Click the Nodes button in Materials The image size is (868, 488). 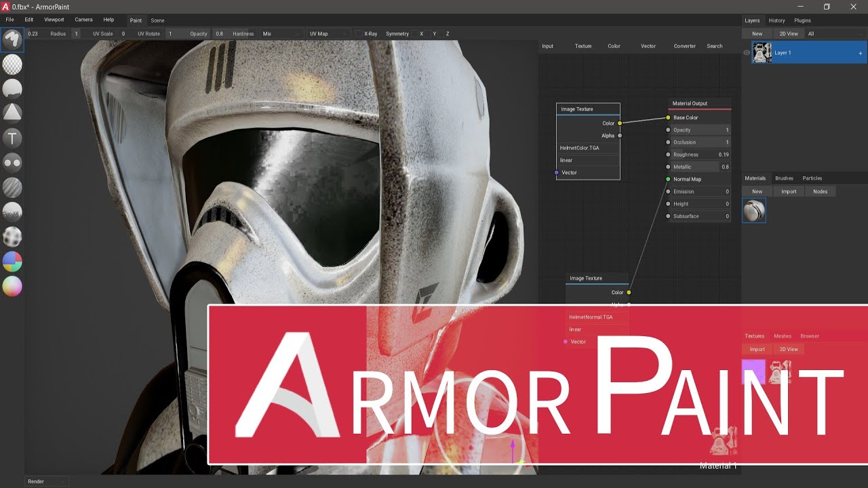pos(820,191)
